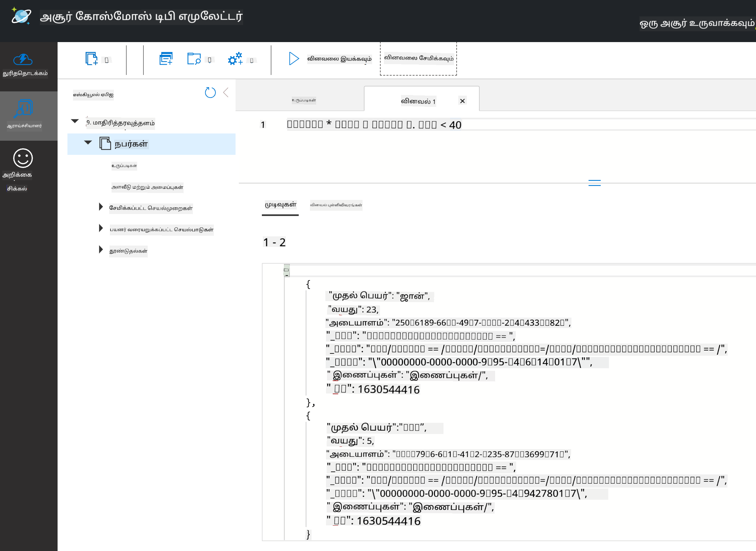Expand தூண்டுதல்கள் node
The image size is (756, 551).
101,250
